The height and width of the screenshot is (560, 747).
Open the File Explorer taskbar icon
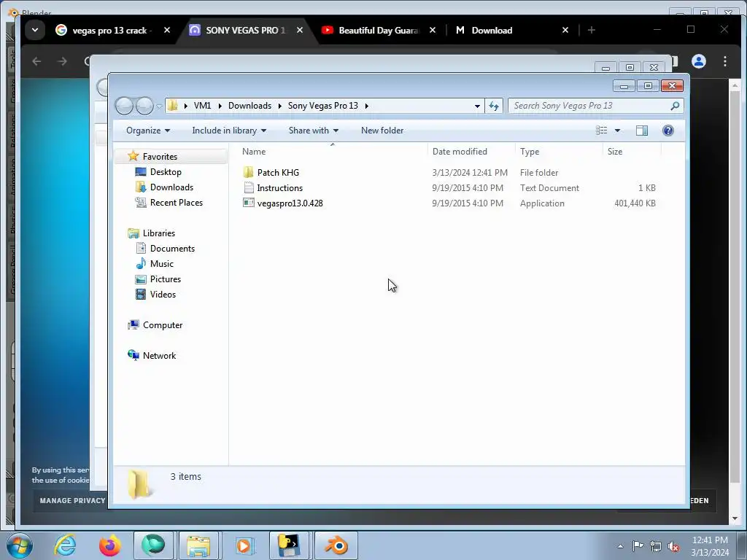198,545
